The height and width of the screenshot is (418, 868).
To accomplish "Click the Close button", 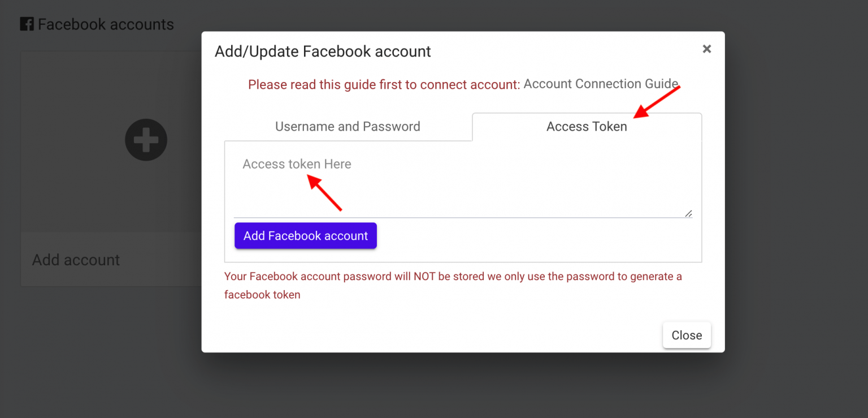I will (687, 335).
